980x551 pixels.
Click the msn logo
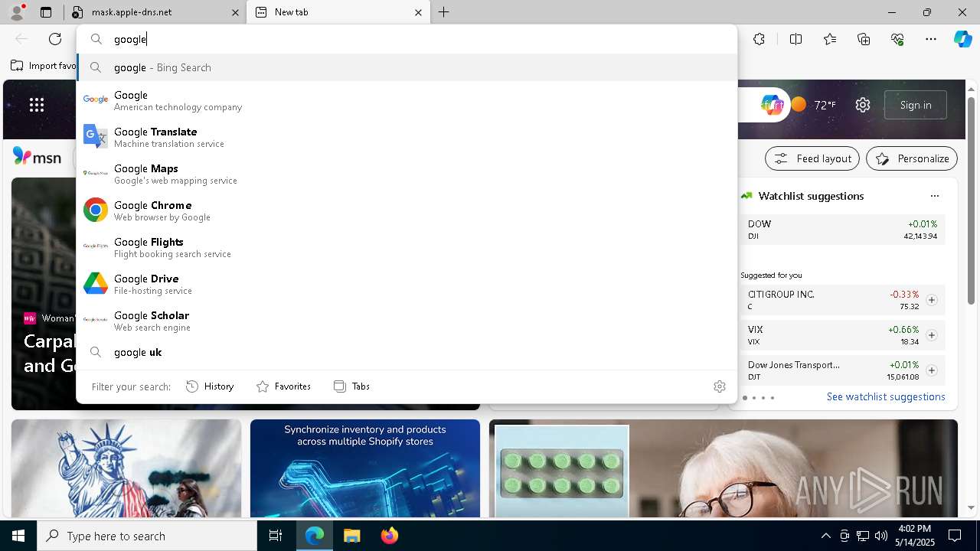tap(37, 158)
